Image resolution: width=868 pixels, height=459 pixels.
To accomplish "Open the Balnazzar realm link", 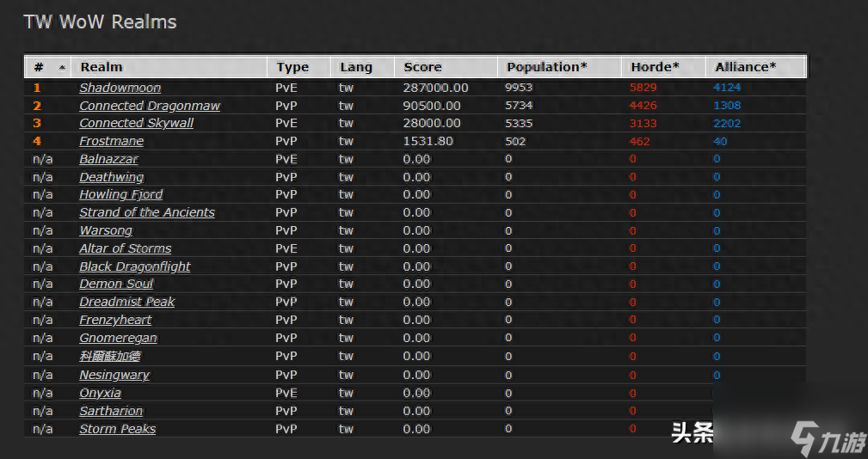I will (x=108, y=159).
